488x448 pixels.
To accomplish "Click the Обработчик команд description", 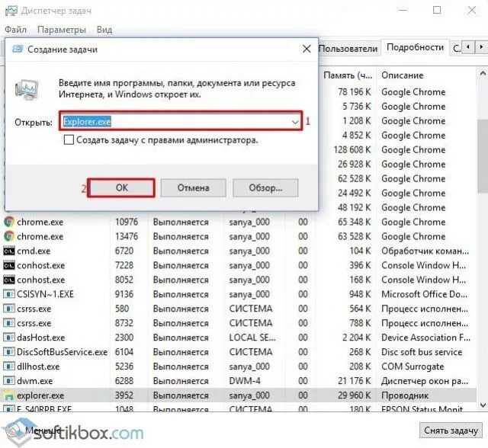I will tap(425, 251).
